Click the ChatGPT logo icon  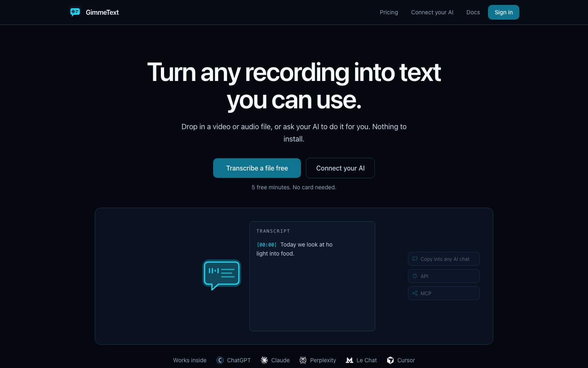click(220, 360)
